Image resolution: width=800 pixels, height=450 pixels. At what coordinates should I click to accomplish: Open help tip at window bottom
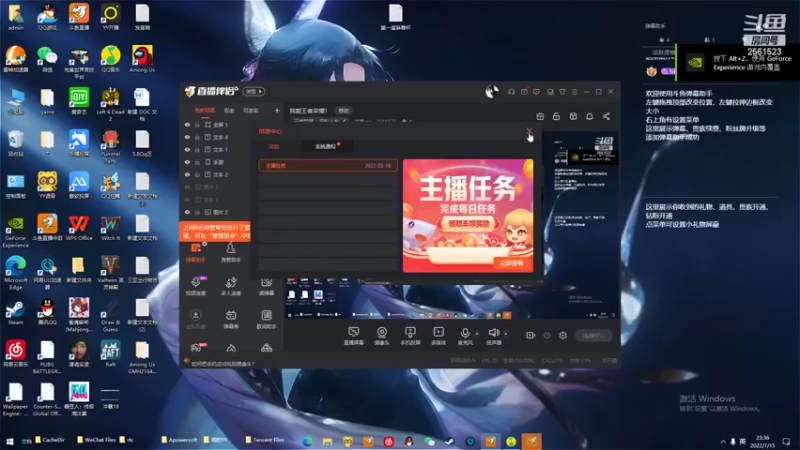tap(220, 363)
